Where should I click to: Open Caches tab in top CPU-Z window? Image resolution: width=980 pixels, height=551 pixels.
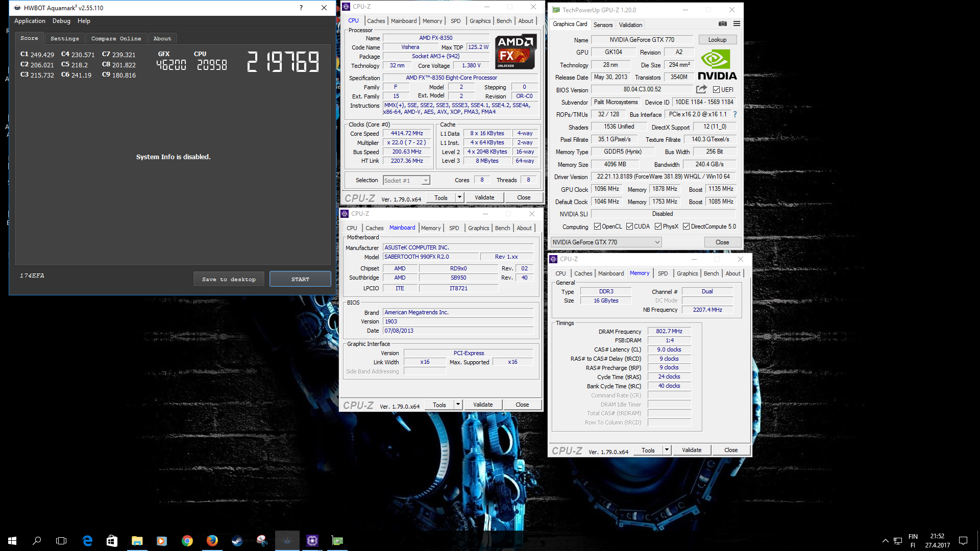coord(376,21)
